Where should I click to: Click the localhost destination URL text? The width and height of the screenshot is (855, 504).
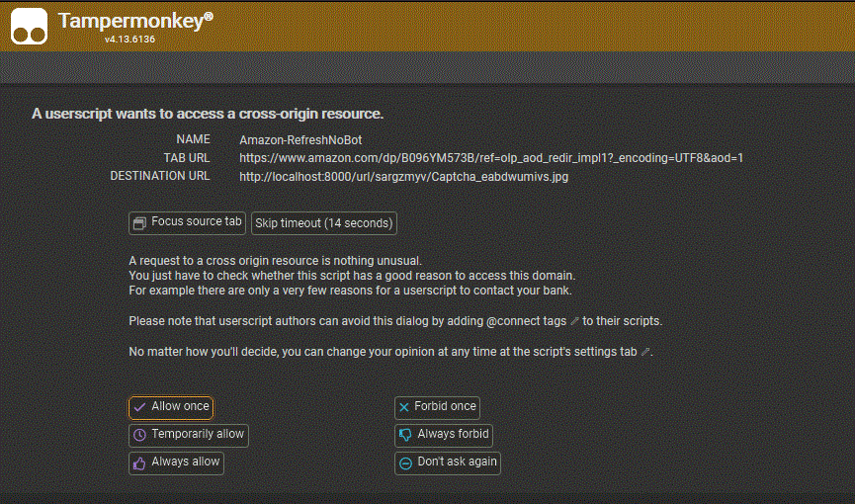(404, 177)
